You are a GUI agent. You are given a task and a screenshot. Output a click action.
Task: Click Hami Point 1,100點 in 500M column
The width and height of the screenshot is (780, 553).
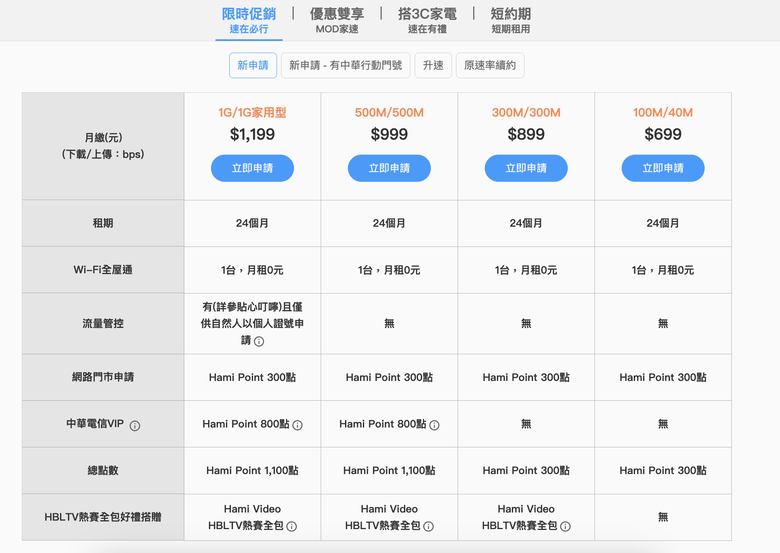[389, 470]
